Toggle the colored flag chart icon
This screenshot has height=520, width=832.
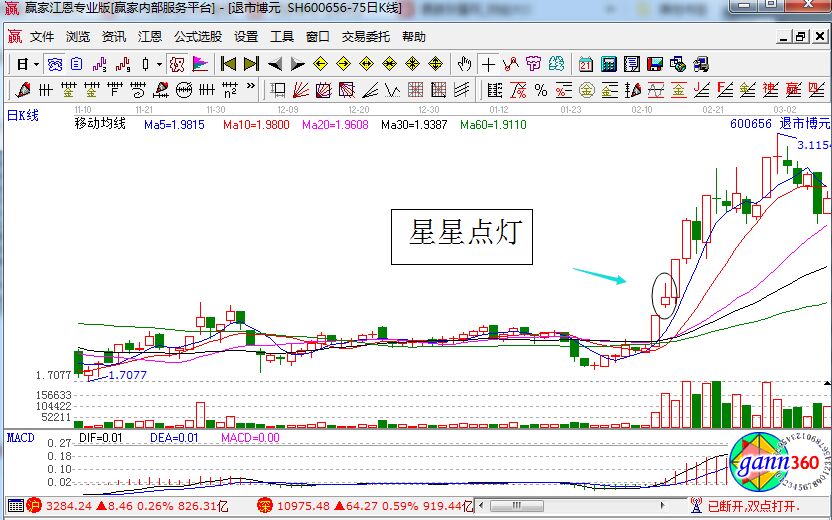[200, 64]
